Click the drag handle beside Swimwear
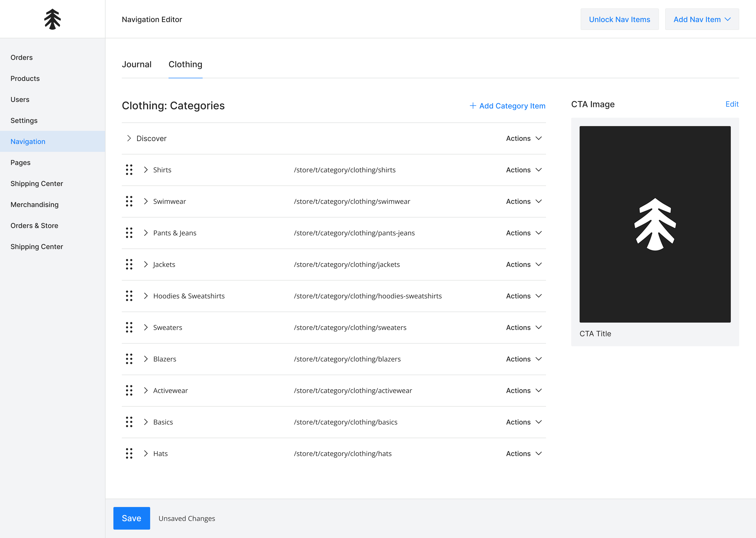 point(129,201)
